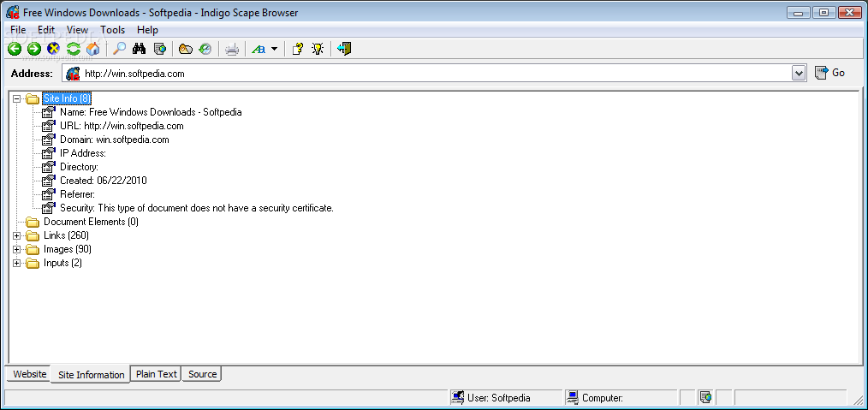Open the Tools menu

coord(112,30)
